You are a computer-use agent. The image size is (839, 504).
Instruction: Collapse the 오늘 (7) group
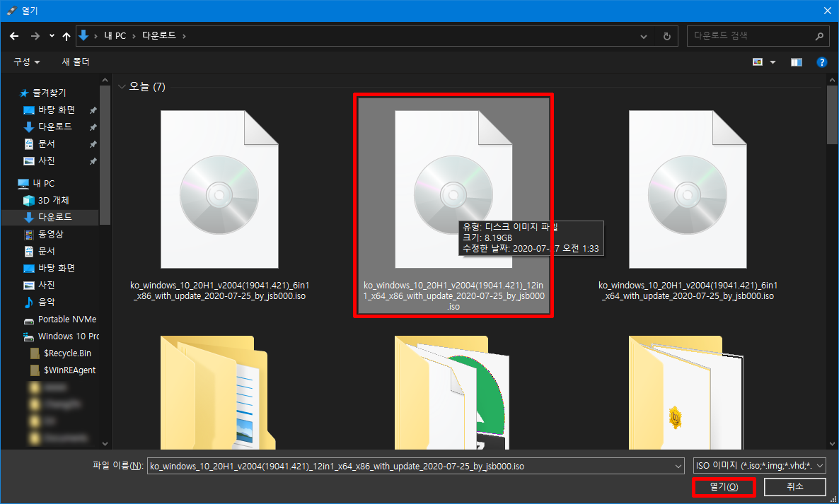click(x=122, y=86)
